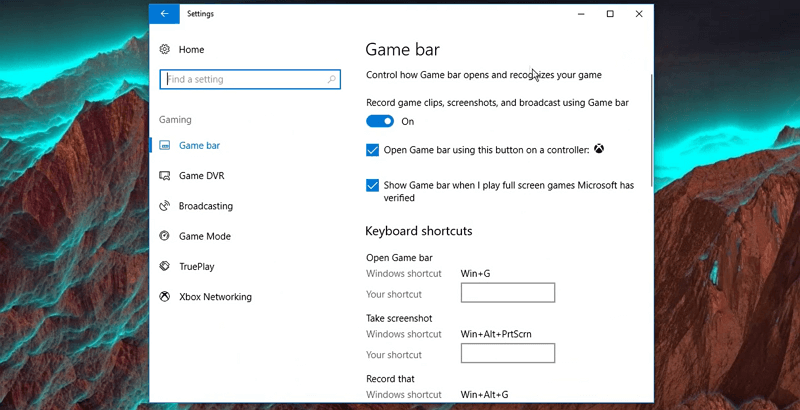800x410 pixels.
Task: Minimize the Settings window
Action: point(581,14)
